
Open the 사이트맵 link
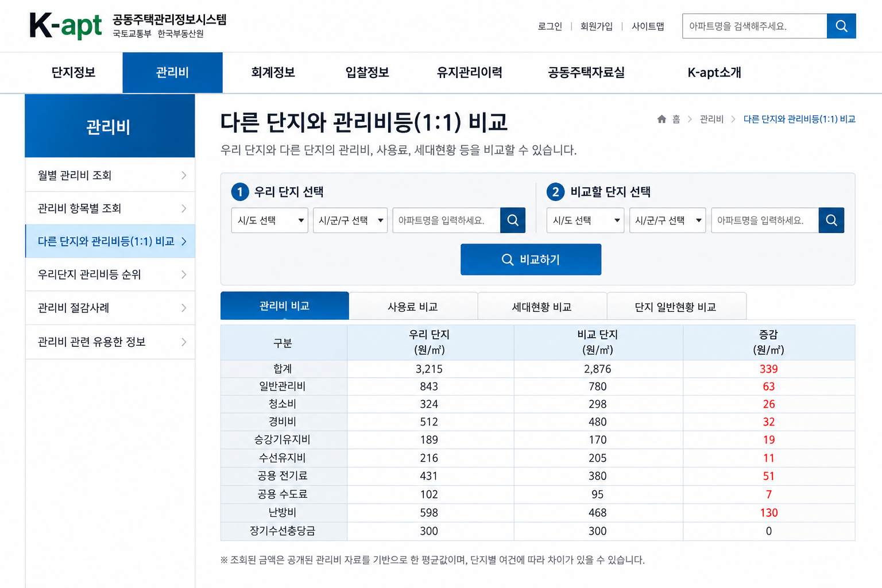pyautogui.click(x=648, y=26)
